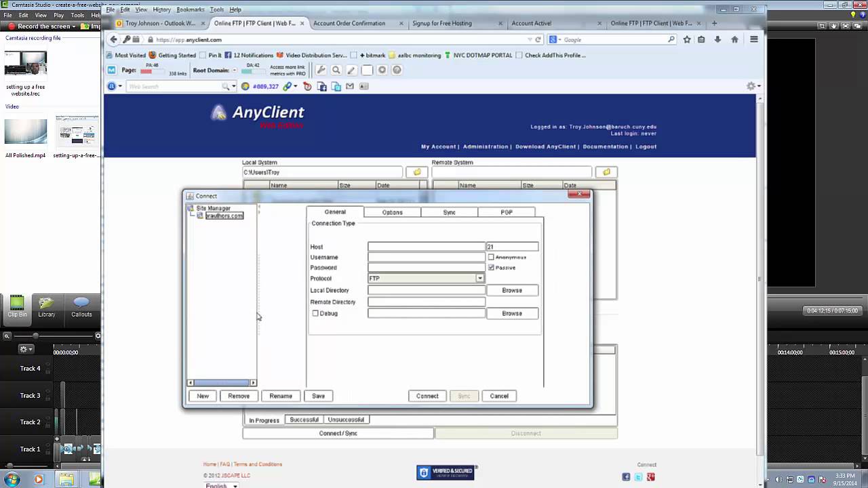Open the toolbar gear settings icon
The height and width of the screenshot is (488, 868).
pyautogui.click(x=751, y=86)
